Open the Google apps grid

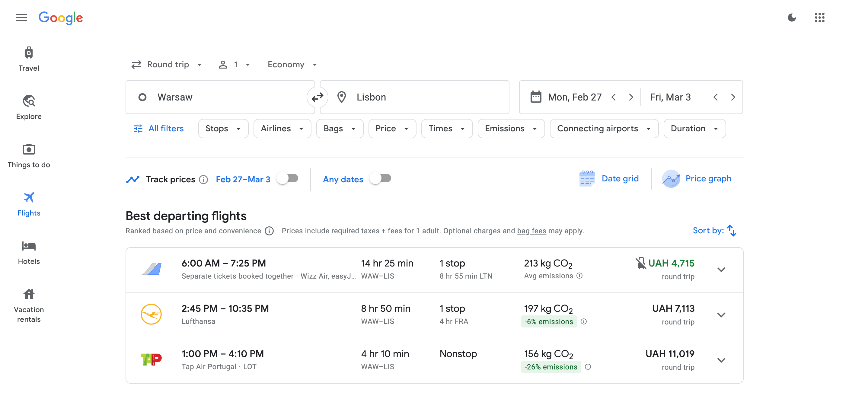819,18
